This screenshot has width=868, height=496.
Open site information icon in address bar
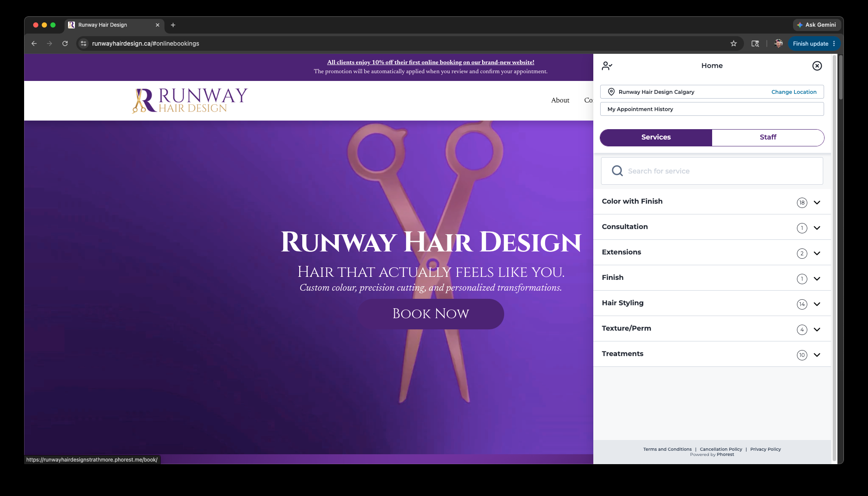coord(84,43)
